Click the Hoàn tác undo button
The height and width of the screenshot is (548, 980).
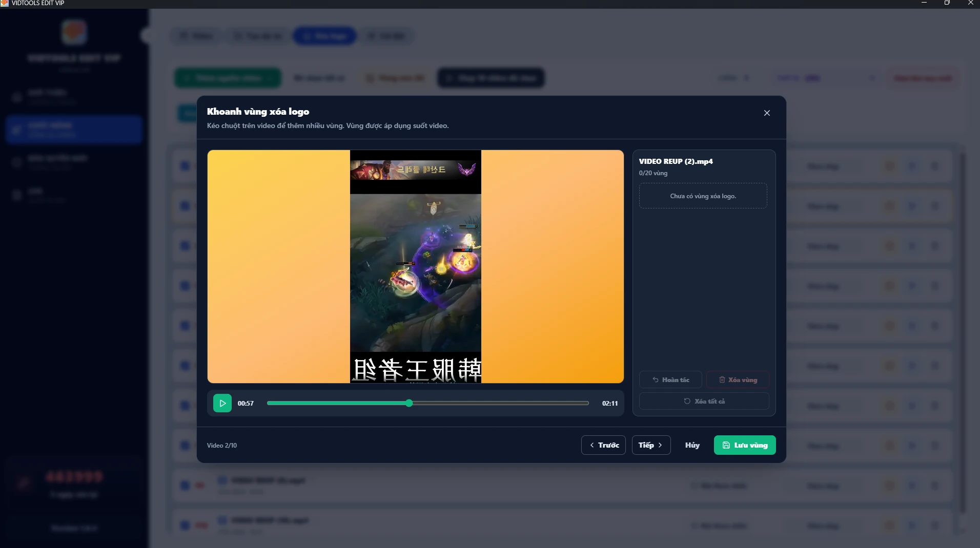pos(670,380)
